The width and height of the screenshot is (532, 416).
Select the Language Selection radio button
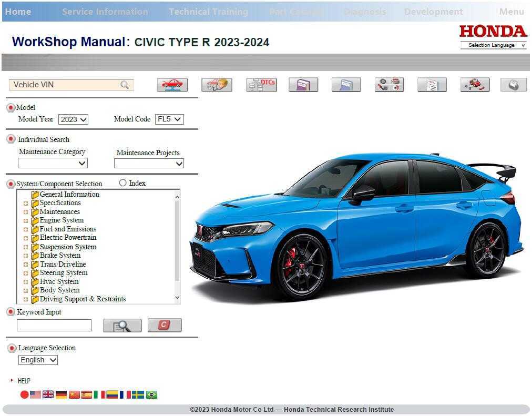(12, 348)
